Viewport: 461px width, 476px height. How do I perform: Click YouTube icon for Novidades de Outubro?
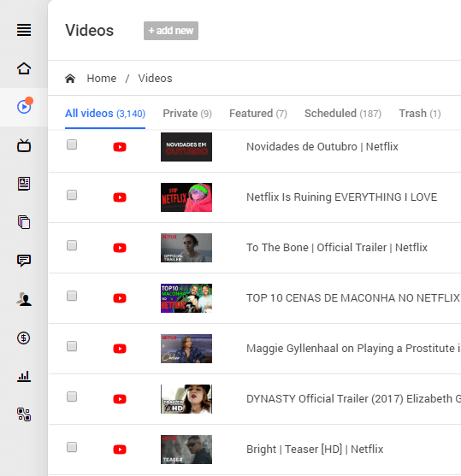coord(120,147)
